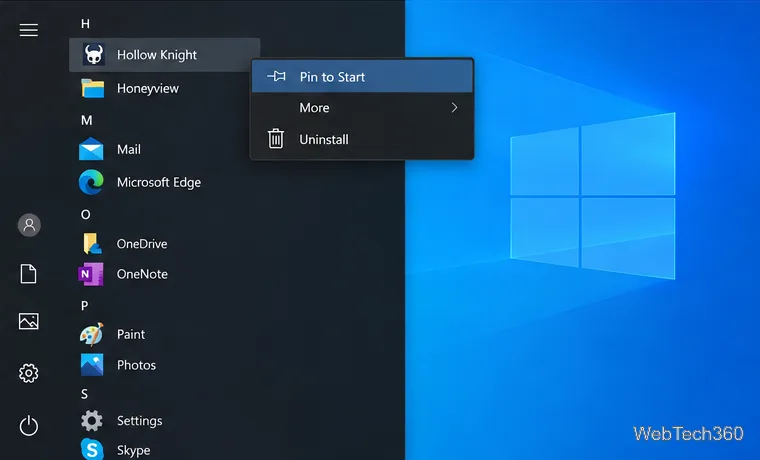Click the letter H section header

[85, 24]
